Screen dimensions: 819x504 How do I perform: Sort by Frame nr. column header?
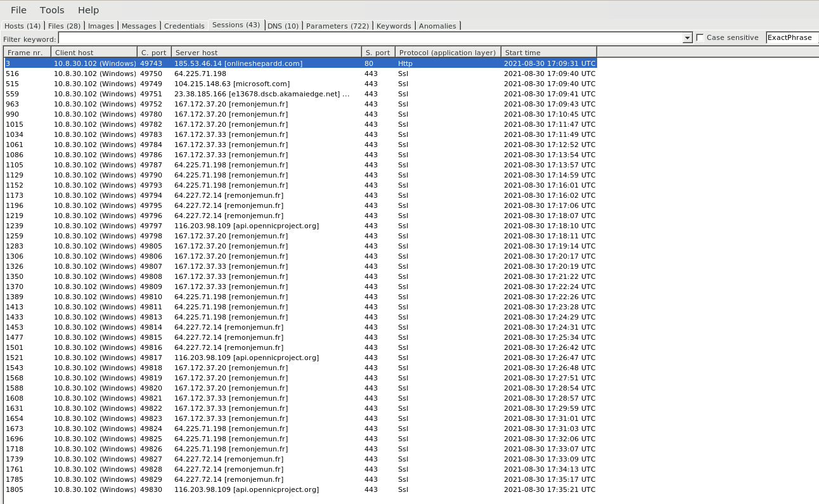[x=27, y=52]
